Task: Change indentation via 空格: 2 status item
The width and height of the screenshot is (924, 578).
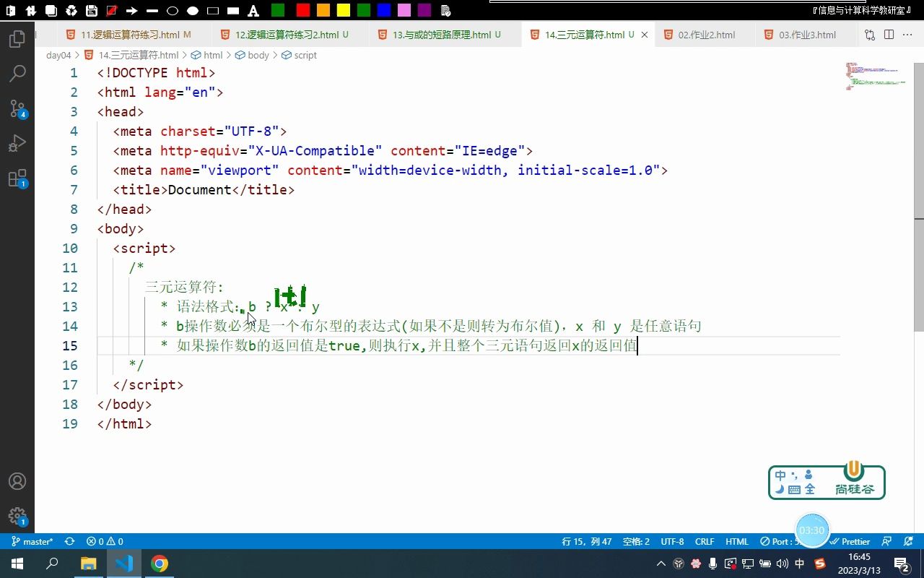Action: [x=636, y=541]
